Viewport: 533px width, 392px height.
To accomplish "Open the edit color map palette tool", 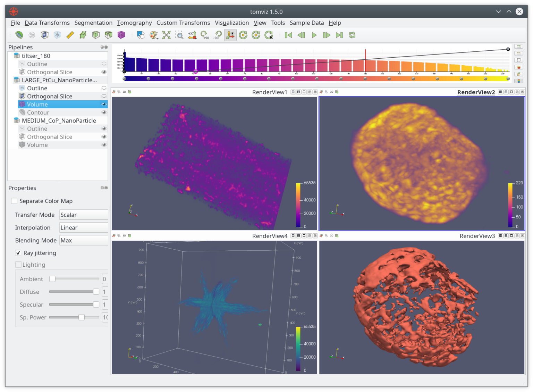I will 154,35.
